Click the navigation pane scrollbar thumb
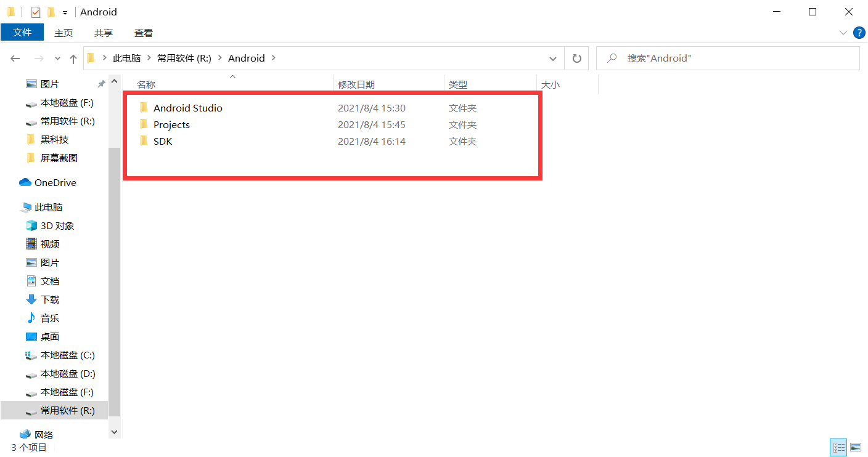This screenshot has height=457, width=868. tap(114, 281)
